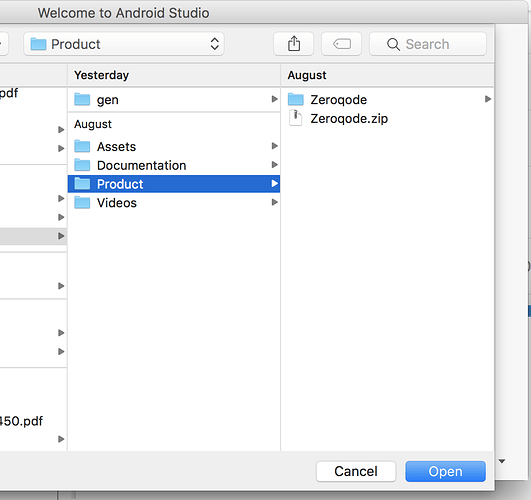Select the Videos folder name

117,203
